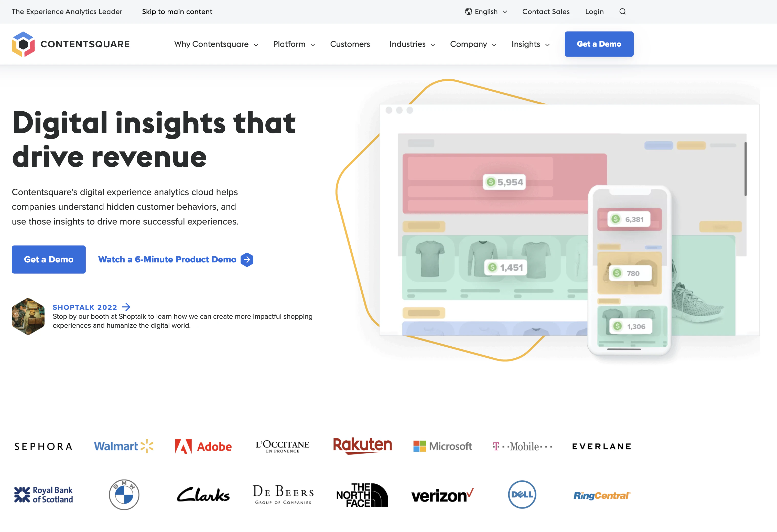Image resolution: width=777 pixels, height=532 pixels.
Task: Click the Royal Bank of Scotland logo
Action: tap(44, 495)
